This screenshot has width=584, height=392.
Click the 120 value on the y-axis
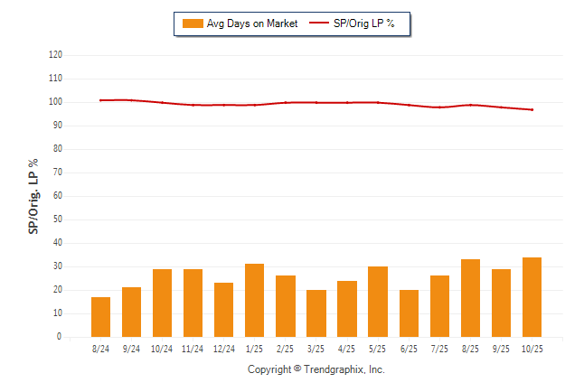[55, 55]
